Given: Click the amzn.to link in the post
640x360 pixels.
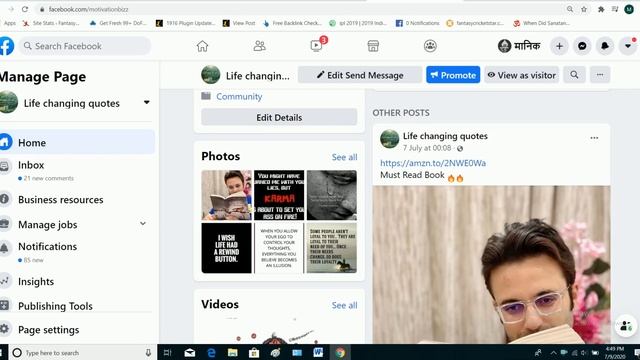Looking at the screenshot, I should pyautogui.click(x=433, y=163).
